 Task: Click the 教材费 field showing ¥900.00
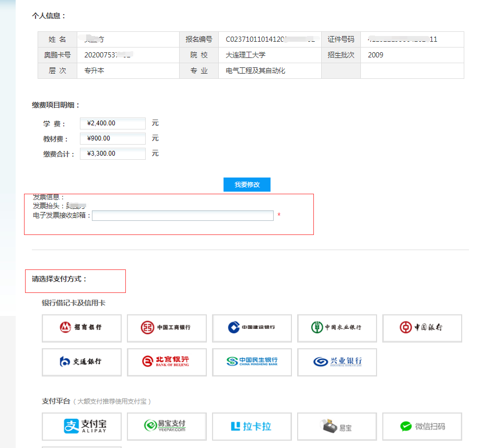(x=112, y=138)
